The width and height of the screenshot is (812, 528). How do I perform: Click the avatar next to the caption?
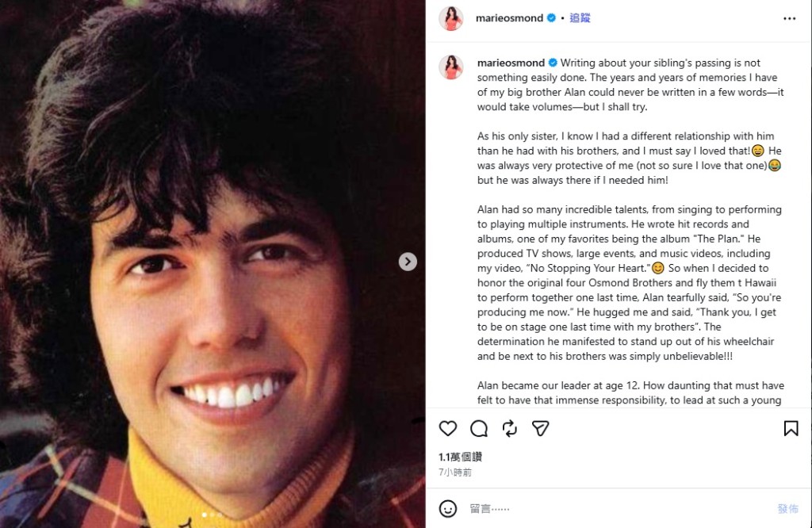451,67
